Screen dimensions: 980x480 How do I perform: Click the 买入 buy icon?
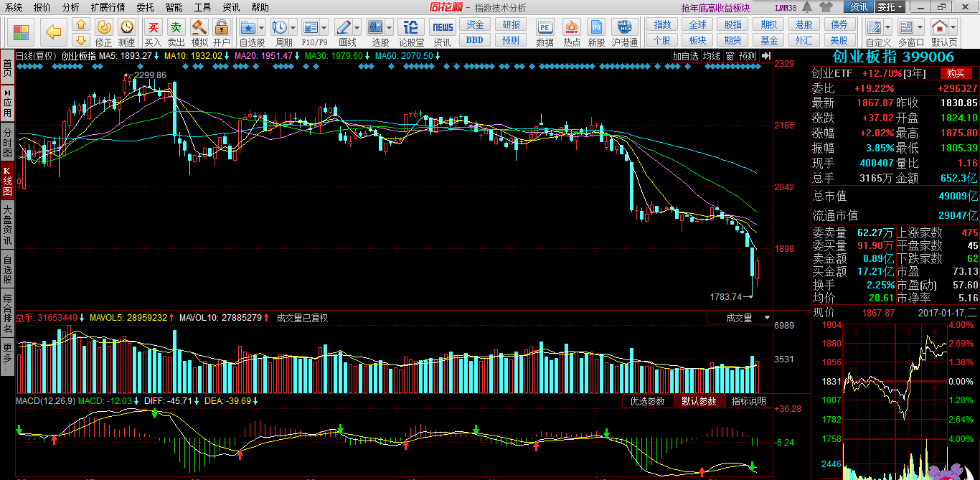click(153, 33)
